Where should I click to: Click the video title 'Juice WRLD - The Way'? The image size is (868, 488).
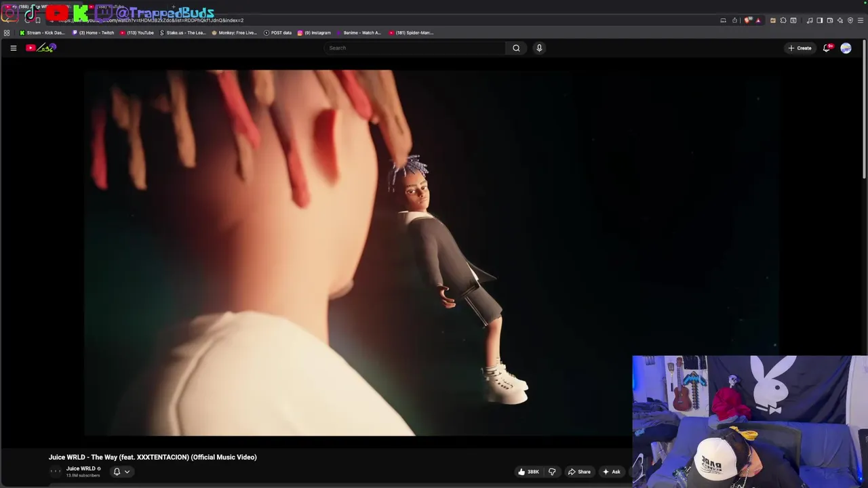(153, 457)
